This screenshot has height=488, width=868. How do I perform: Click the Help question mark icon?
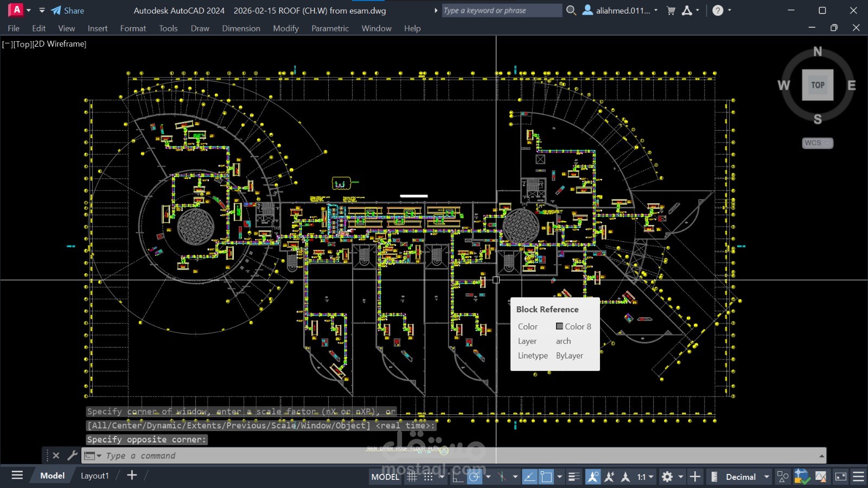718,10
